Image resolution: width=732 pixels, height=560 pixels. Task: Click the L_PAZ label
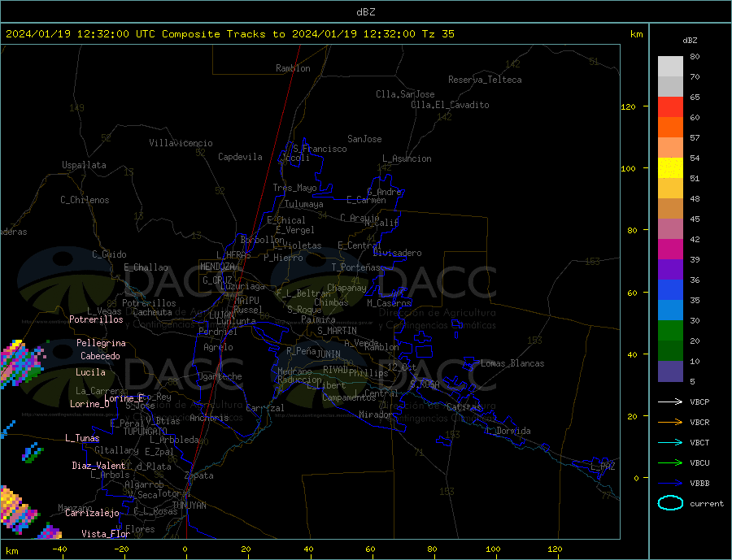pyautogui.click(x=603, y=467)
